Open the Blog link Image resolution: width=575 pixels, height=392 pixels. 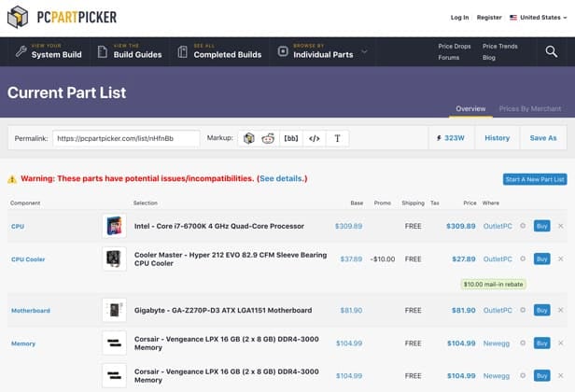click(489, 58)
